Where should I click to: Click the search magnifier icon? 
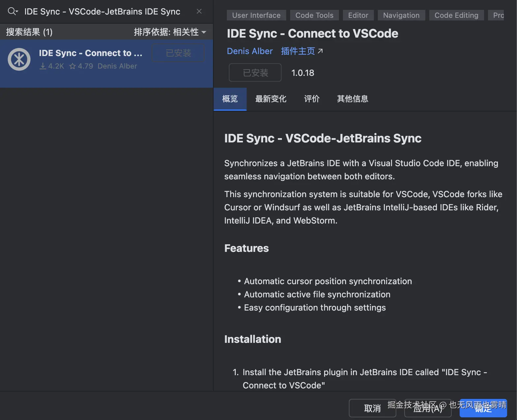pos(12,11)
